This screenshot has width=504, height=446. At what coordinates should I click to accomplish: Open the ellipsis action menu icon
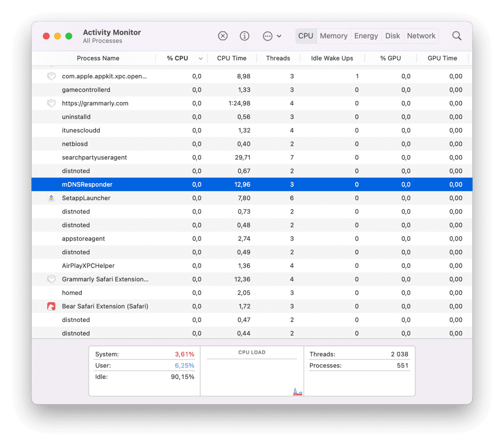tap(268, 36)
